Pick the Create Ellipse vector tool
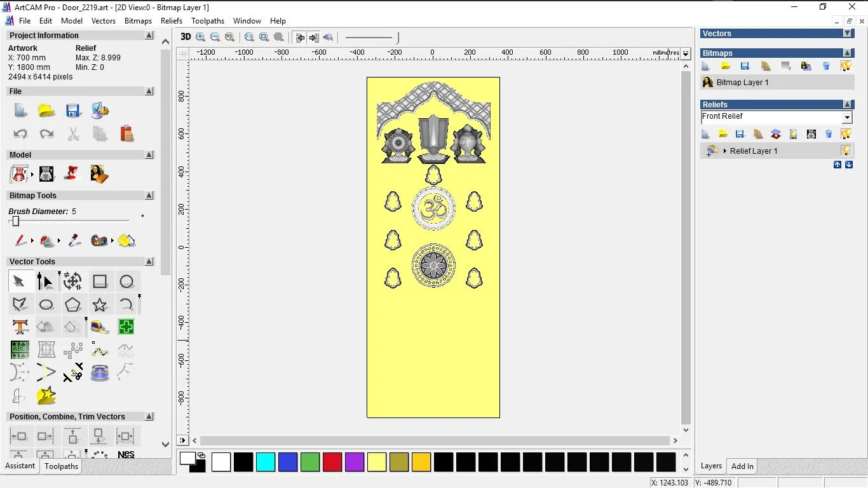Image resolution: width=868 pixels, height=488 pixels. (46, 305)
